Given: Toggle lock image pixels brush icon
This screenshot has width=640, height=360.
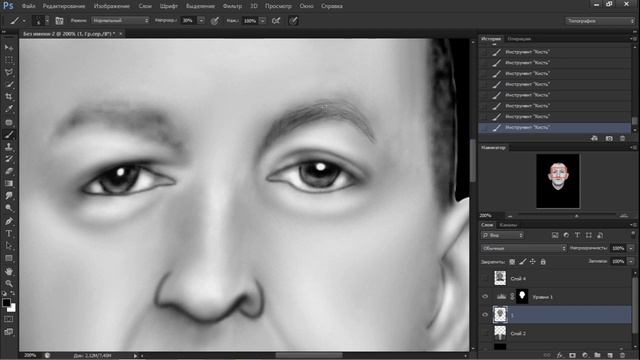Looking at the screenshot, I should (x=522, y=262).
